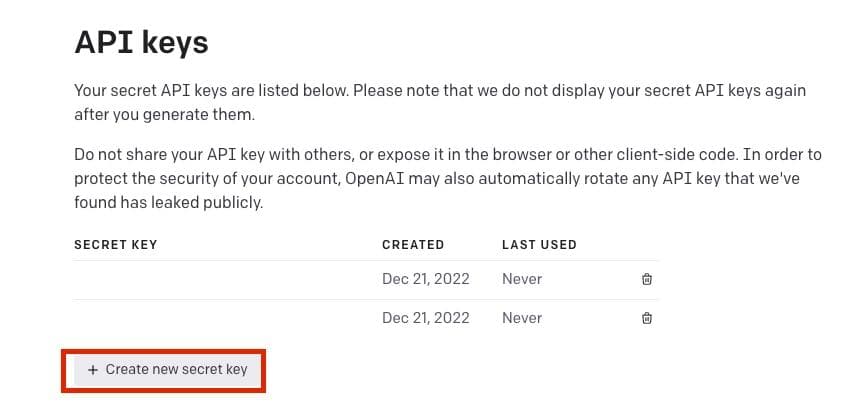Viewport: 862px width, 407px height.
Task: Click the text 'found has leaked publicly.'
Action: [x=168, y=202]
